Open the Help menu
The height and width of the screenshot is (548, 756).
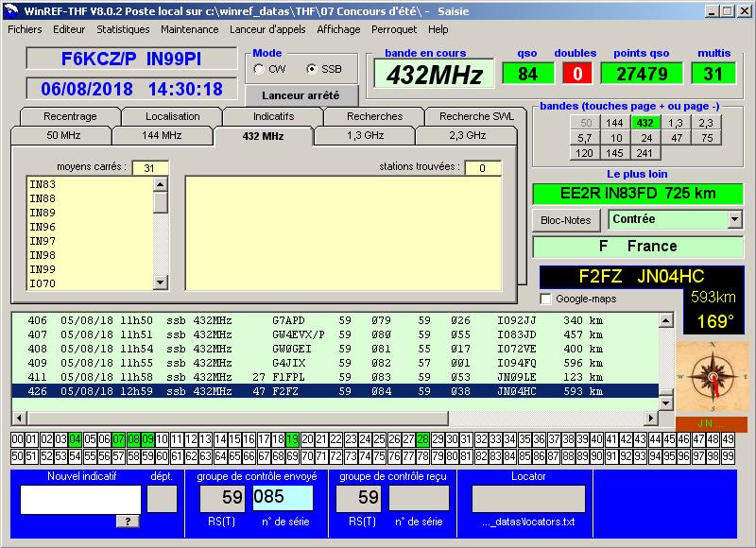(x=438, y=29)
